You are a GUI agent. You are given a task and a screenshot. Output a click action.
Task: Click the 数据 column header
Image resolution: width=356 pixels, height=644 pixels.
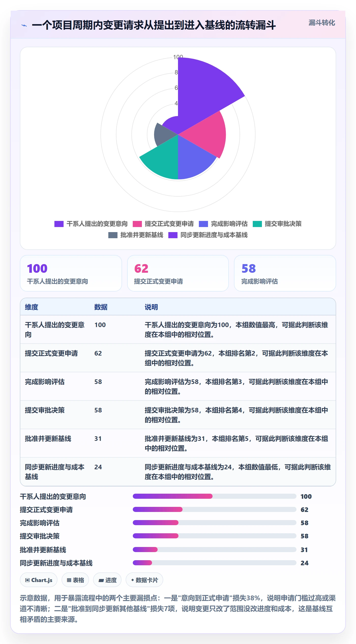[101, 307]
